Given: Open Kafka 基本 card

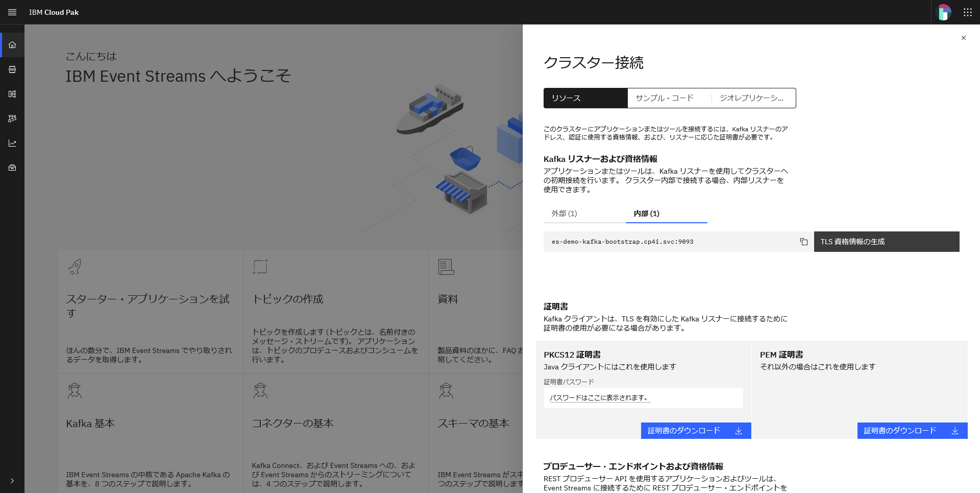Looking at the screenshot, I should 150,434.
